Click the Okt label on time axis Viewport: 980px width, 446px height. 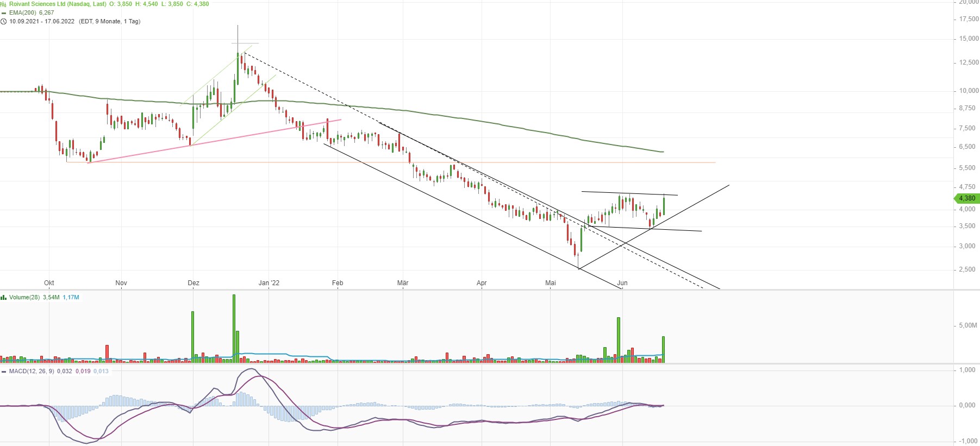(49, 283)
